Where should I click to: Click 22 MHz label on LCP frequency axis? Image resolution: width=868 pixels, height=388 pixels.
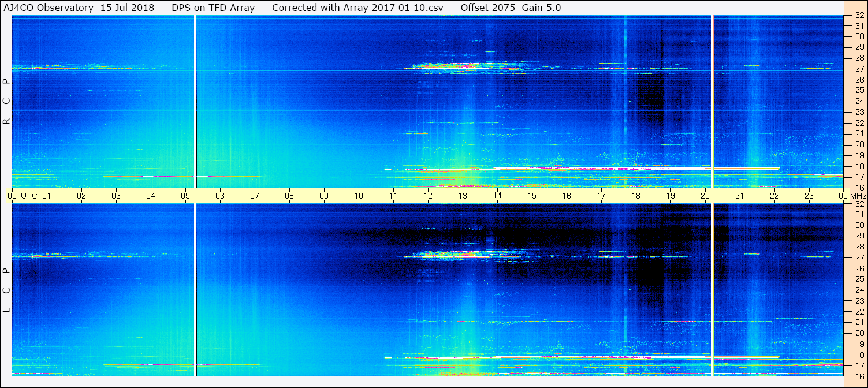point(859,312)
